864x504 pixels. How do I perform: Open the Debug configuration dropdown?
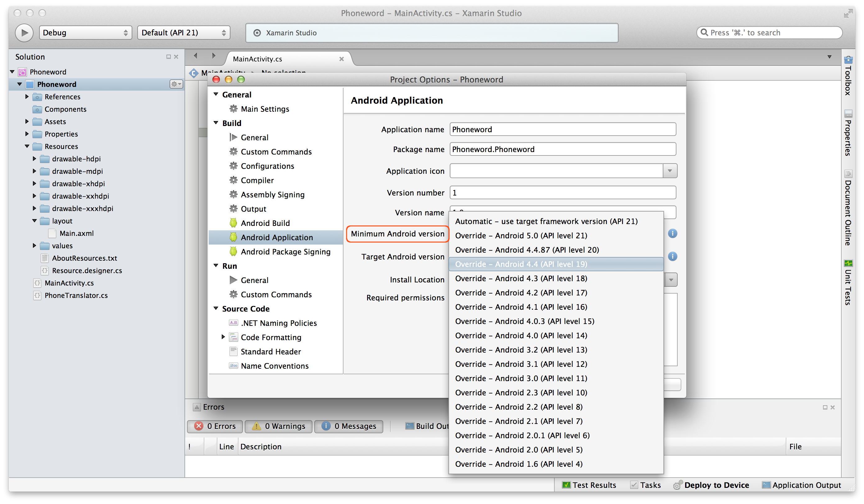click(85, 33)
